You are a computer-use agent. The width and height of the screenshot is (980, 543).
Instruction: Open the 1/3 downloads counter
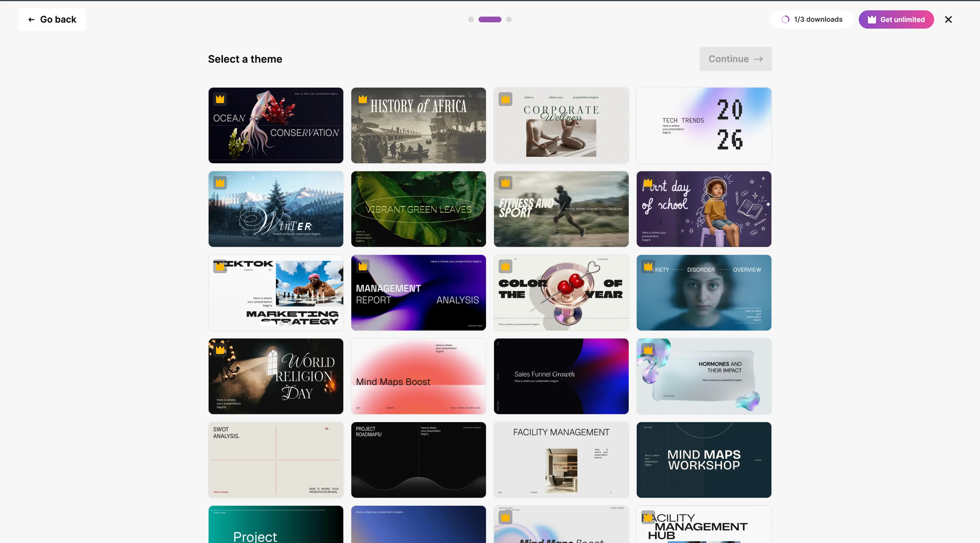(812, 19)
